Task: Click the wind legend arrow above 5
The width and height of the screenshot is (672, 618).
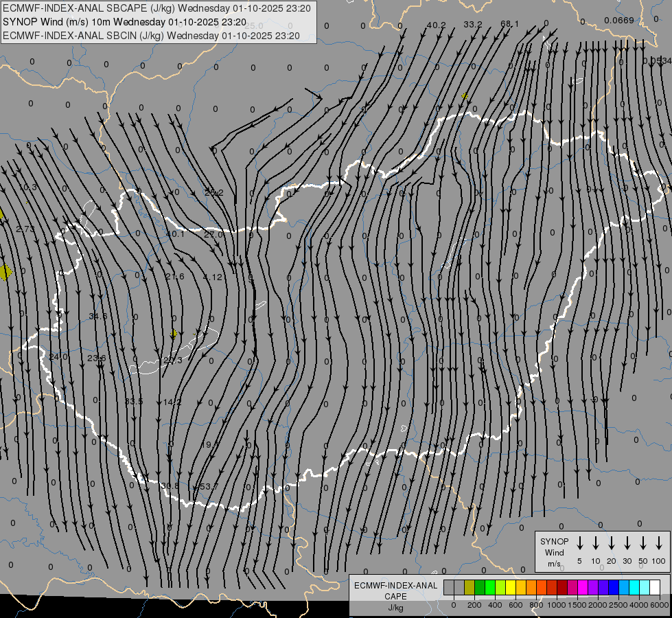Action: (580, 543)
